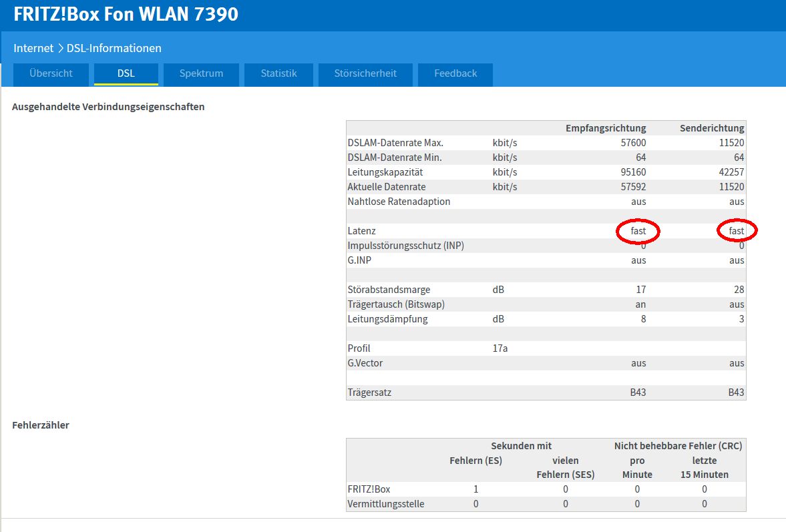Click the G.INP row label
Screen dimensions: 786x532
[x=359, y=260]
